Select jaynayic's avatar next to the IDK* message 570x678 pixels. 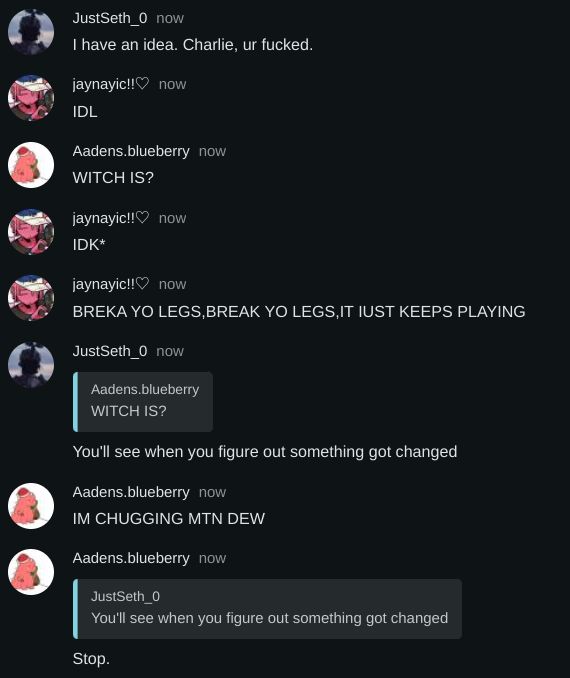31,232
